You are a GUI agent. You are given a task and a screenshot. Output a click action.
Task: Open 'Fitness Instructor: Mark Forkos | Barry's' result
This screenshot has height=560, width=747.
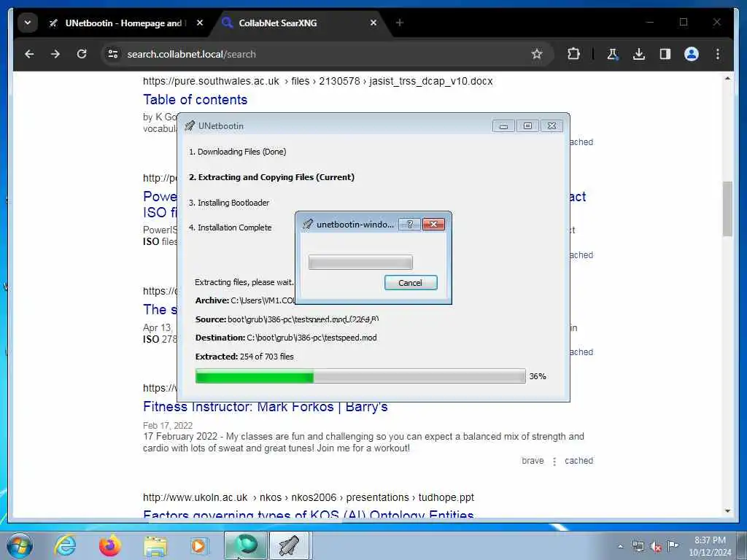coord(266,407)
